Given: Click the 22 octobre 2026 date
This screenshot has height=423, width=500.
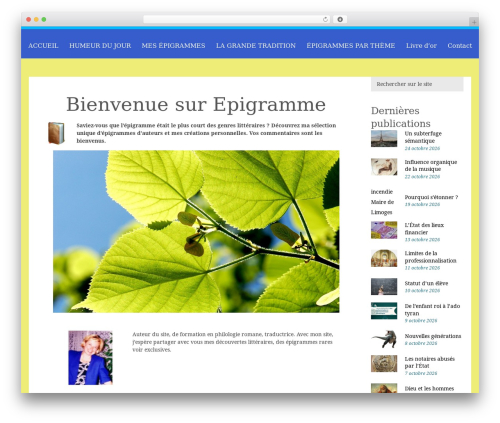Looking at the screenshot, I should pos(422,177).
